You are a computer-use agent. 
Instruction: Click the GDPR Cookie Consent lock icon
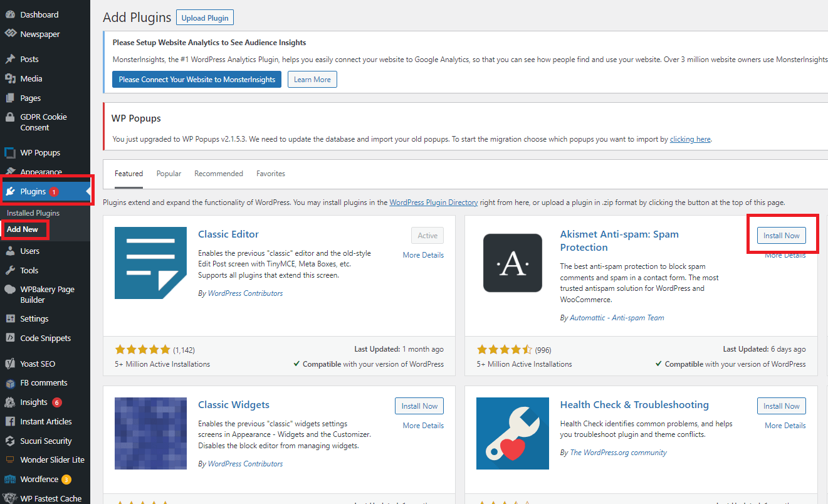point(10,117)
